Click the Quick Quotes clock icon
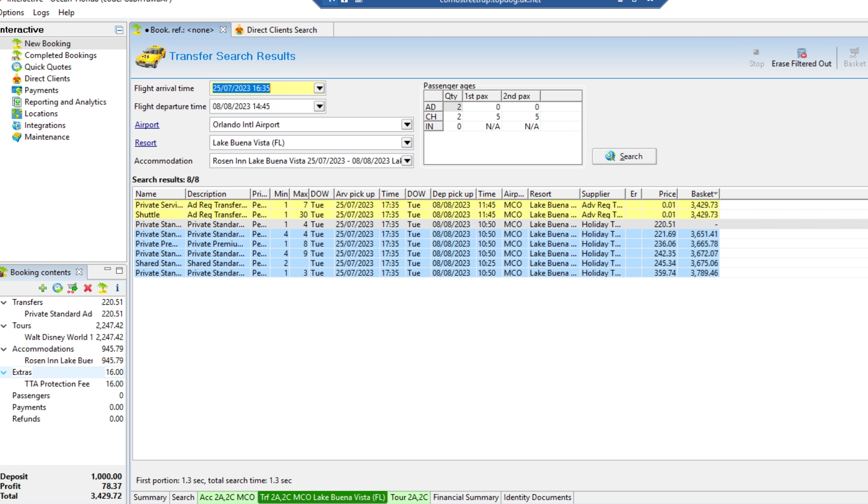The image size is (868, 504). [x=17, y=67]
